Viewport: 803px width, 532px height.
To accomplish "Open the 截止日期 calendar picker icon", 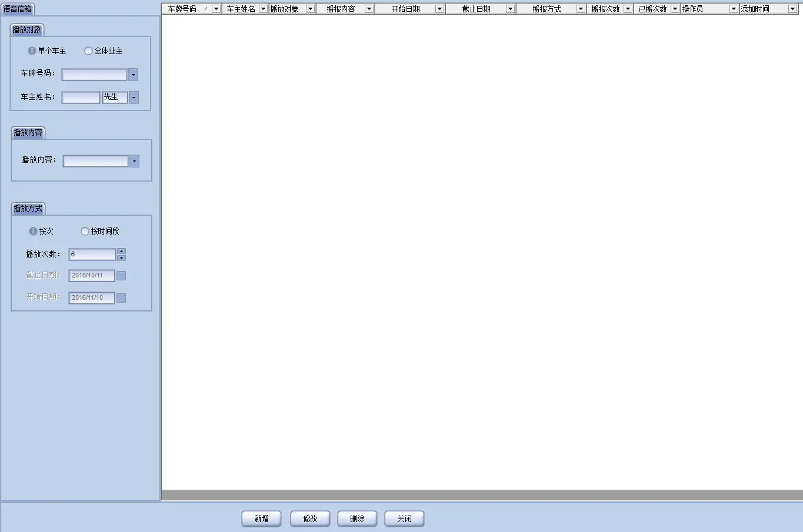I will 121,276.
